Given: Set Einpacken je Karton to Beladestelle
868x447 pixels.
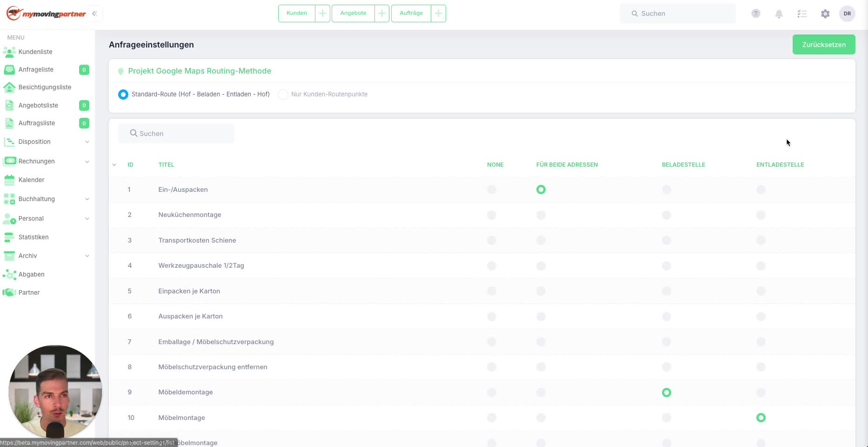Looking at the screenshot, I should [x=667, y=291].
